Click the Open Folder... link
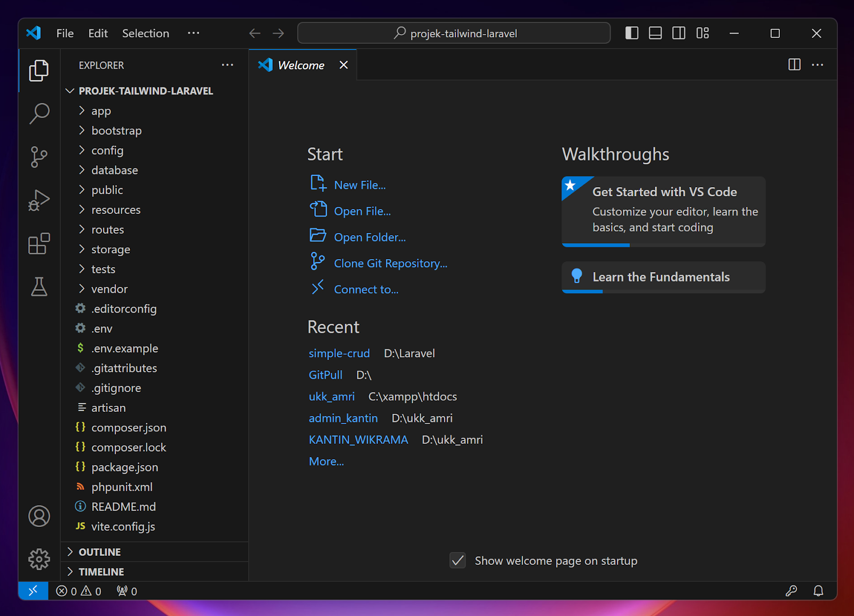This screenshot has height=616, width=854. point(370,237)
